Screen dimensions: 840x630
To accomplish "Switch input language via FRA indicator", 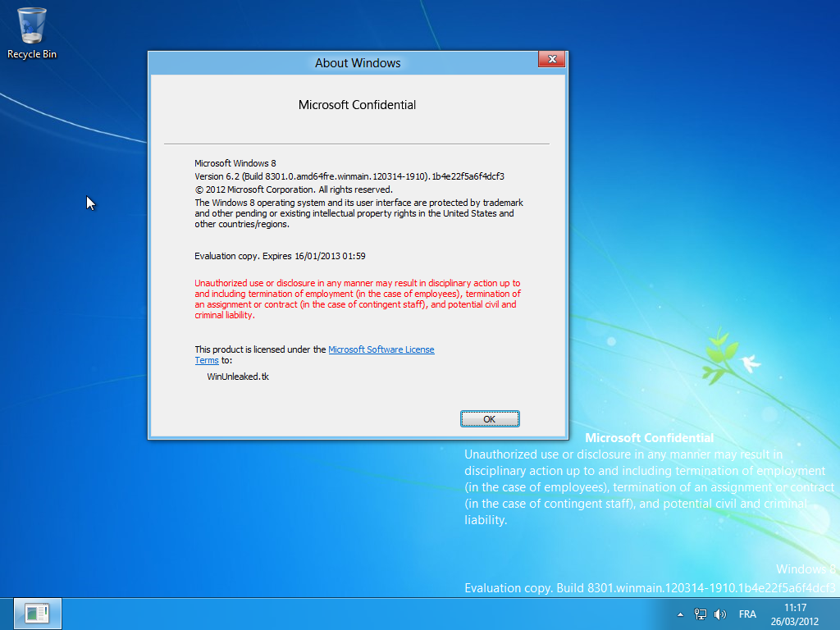I will pyautogui.click(x=747, y=614).
